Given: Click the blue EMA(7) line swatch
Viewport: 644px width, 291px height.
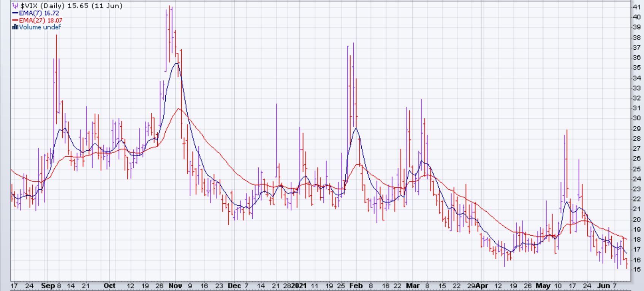Looking at the screenshot, I should [15, 13].
